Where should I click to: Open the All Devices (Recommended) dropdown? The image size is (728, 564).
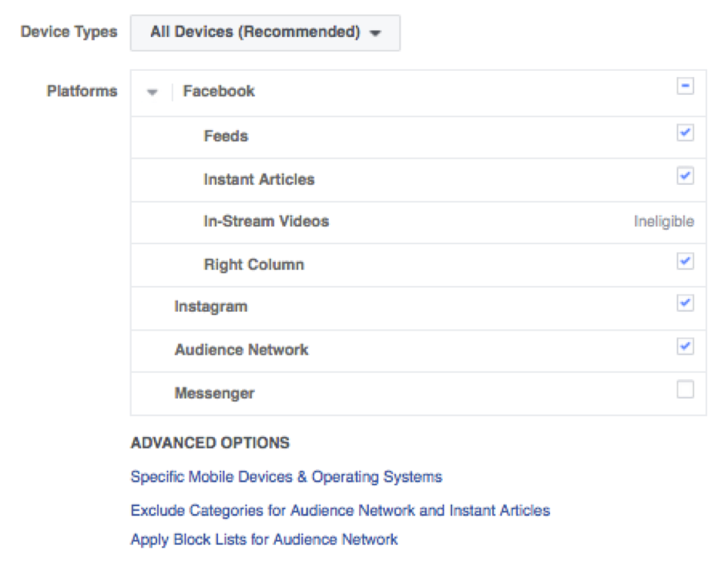[265, 32]
